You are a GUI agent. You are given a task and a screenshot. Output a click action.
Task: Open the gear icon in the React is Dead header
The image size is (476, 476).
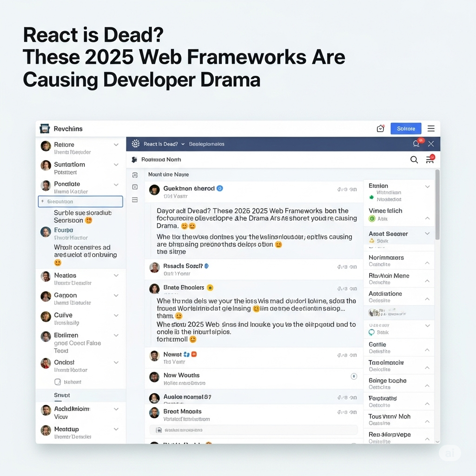(135, 144)
